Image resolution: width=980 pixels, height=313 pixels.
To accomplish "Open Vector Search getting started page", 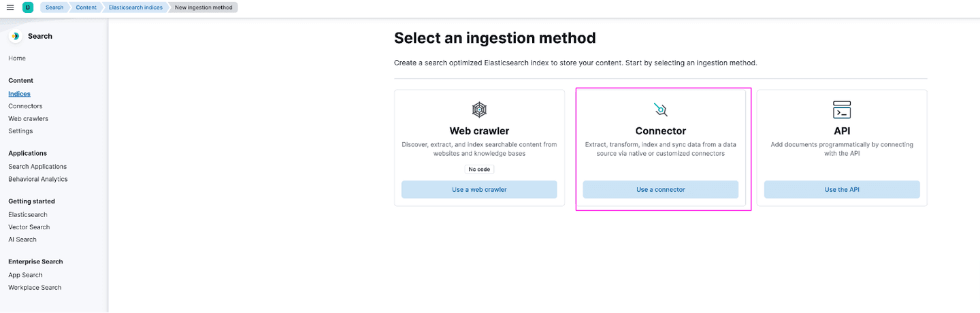I will [x=29, y=227].
